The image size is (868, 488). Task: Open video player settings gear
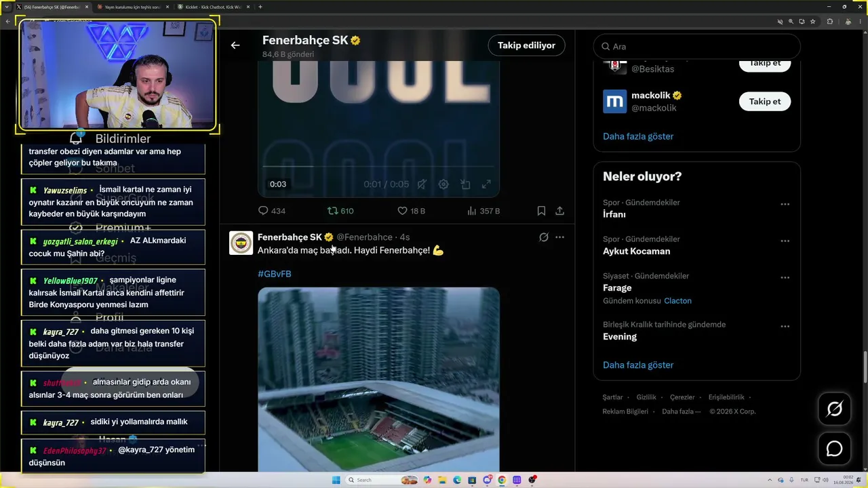(443, 184)
